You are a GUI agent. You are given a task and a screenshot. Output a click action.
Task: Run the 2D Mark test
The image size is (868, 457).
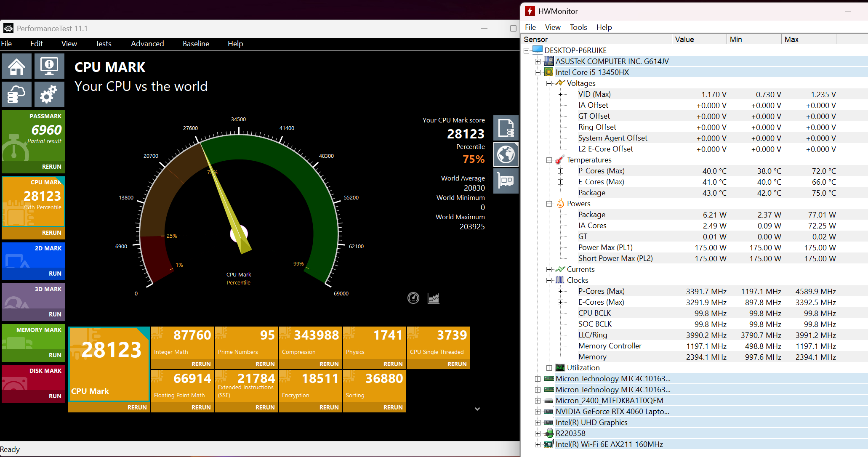[55, 274]
